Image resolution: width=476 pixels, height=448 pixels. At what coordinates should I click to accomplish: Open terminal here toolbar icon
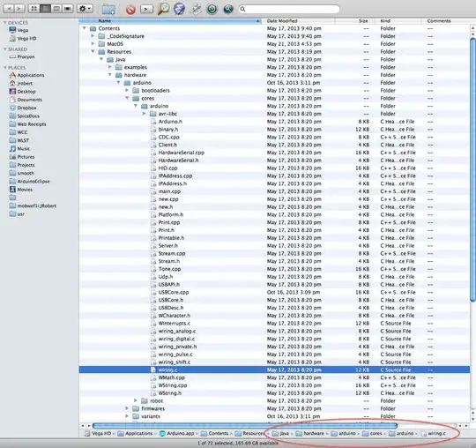[146, 9]
